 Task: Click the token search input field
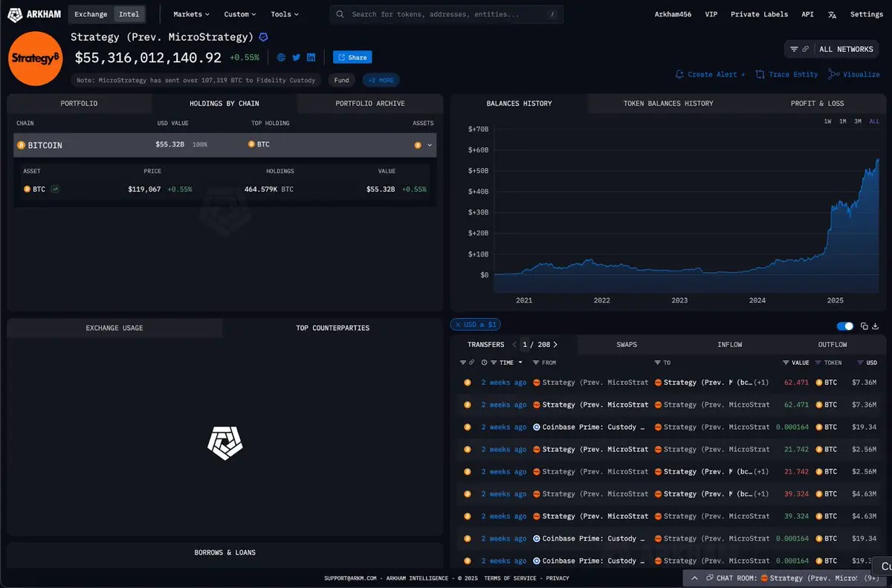446,14
